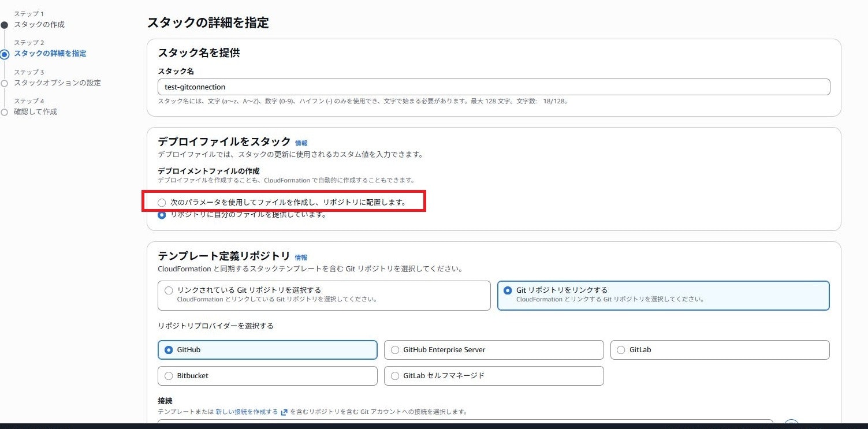Viewport: 868px width, 429px height.
Task: Select リポジトリに自分のファイルを提供しています radio option
Action: [x=162, y=215]
